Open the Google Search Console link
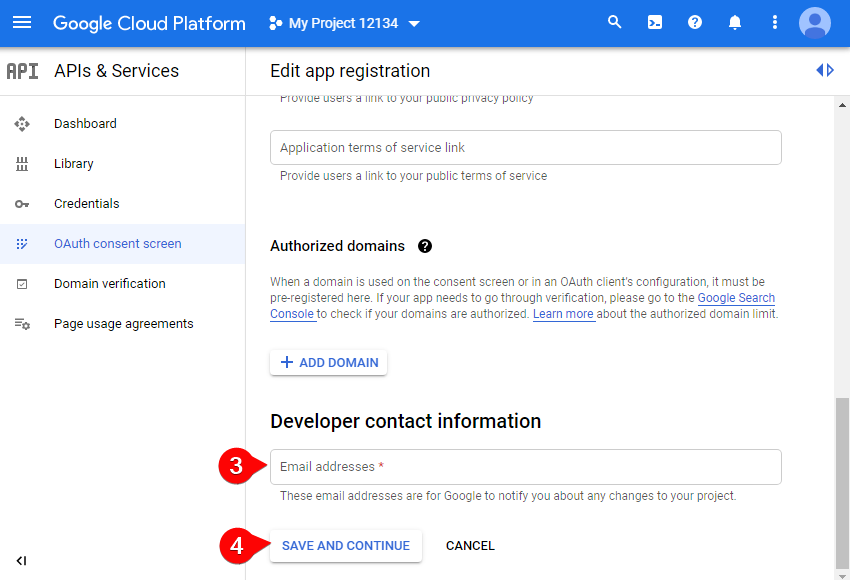850x580 pixels. (x=736, y=298)
